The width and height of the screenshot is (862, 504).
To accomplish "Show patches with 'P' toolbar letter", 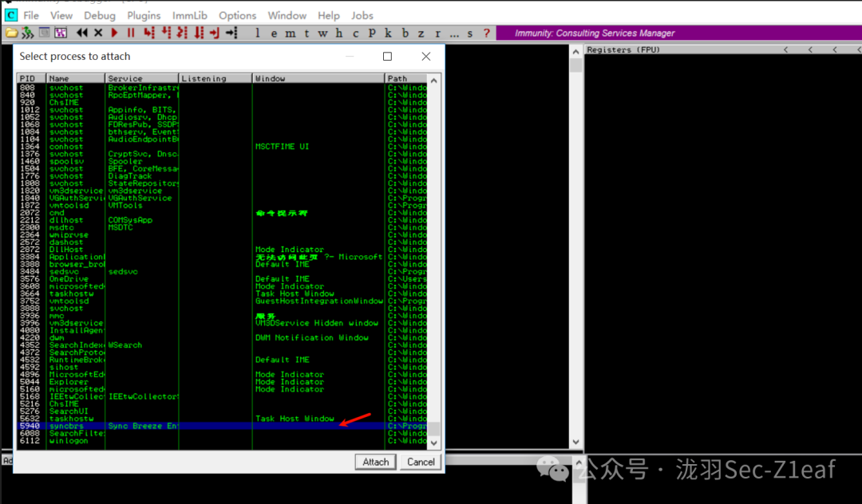I will coord(372,33).
